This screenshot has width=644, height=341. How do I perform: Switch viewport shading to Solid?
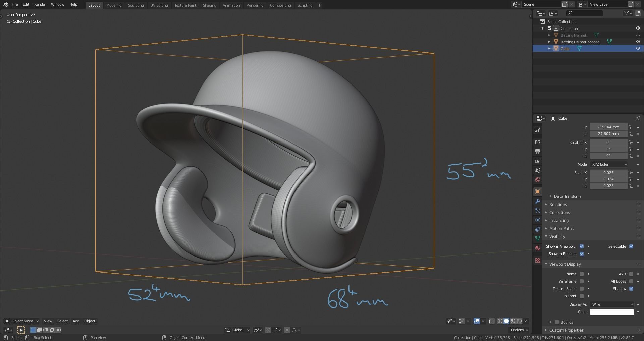(506, 321)
